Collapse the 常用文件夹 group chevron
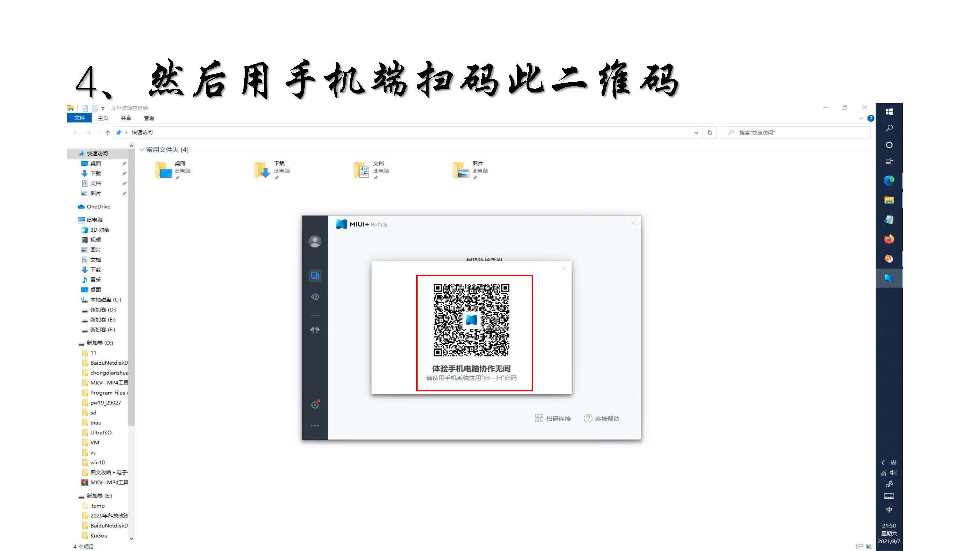This screenshot has width=980, height=551. point(142,150)
